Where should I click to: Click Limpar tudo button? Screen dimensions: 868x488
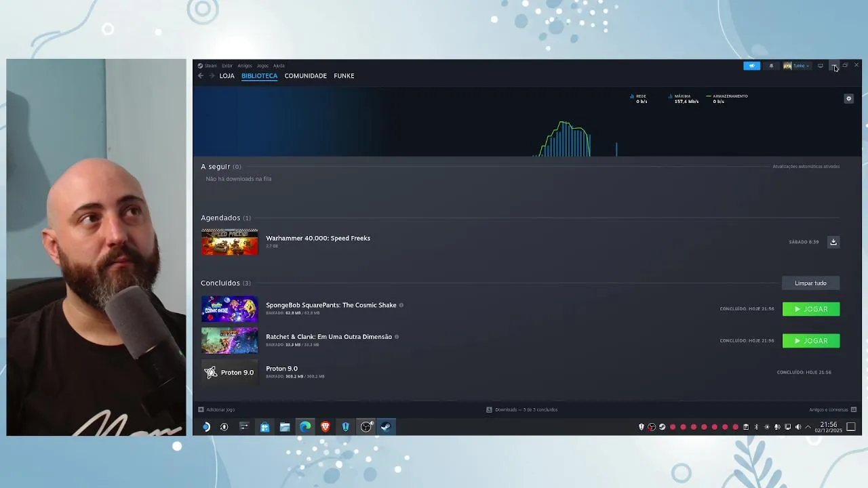pos(810,283)
